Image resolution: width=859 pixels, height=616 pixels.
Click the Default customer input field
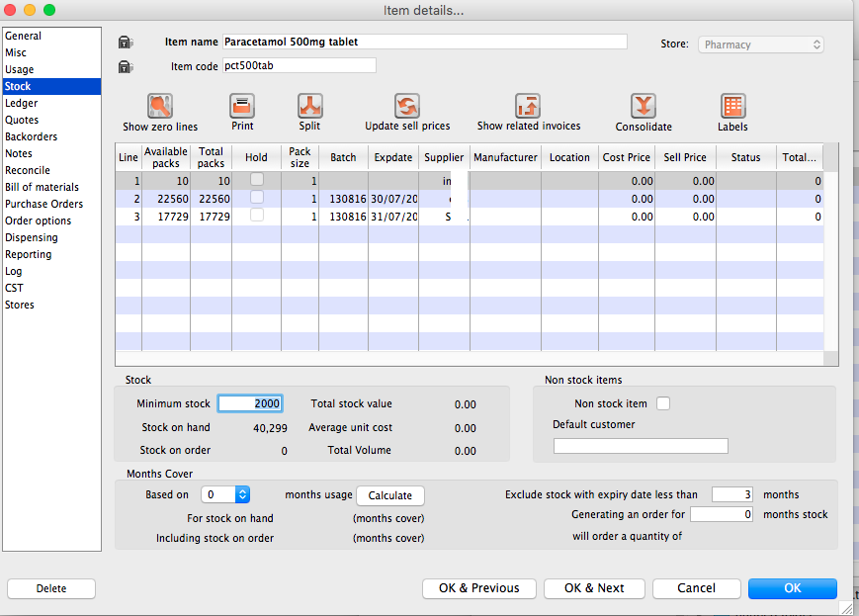641,446
